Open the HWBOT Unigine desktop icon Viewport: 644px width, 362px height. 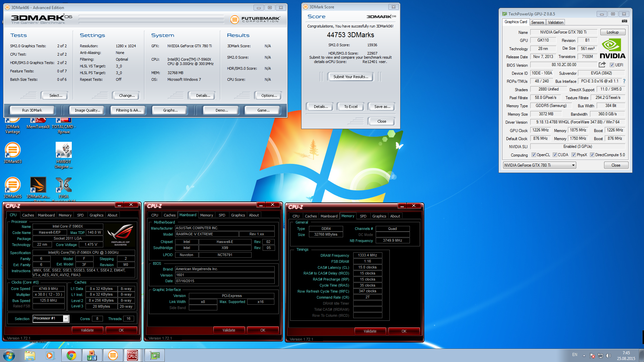63,156
